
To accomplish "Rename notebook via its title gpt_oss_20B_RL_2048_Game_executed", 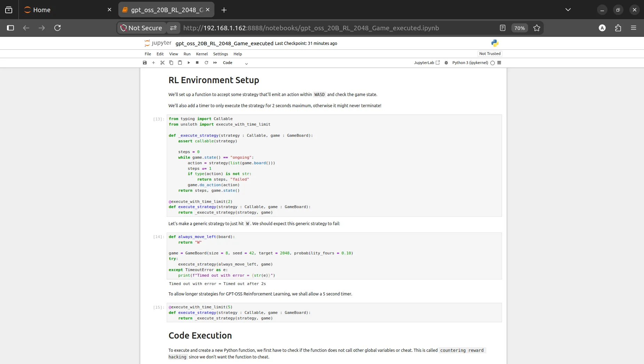I will [224, 43].
